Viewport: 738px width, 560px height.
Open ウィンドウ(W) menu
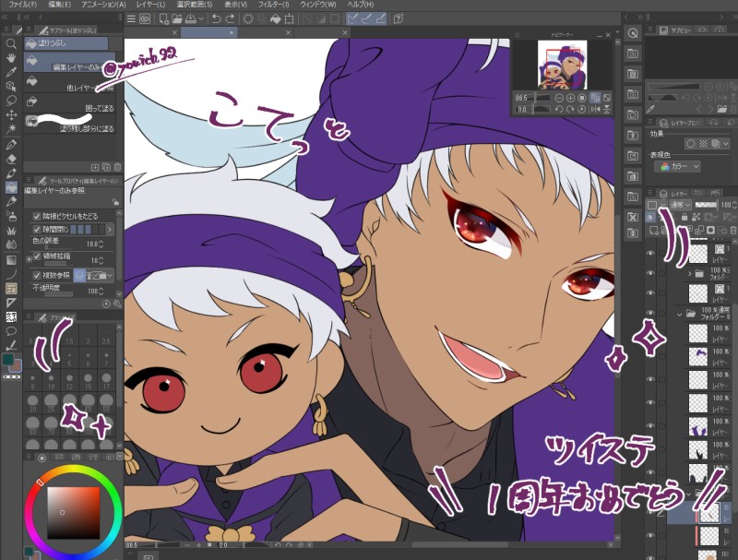pos(317,5)
